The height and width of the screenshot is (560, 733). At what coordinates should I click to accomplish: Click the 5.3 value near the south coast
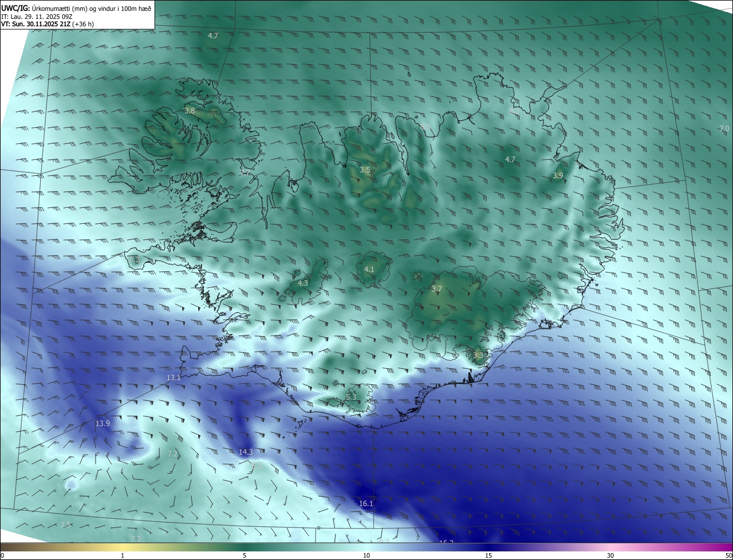click(351, 397)
